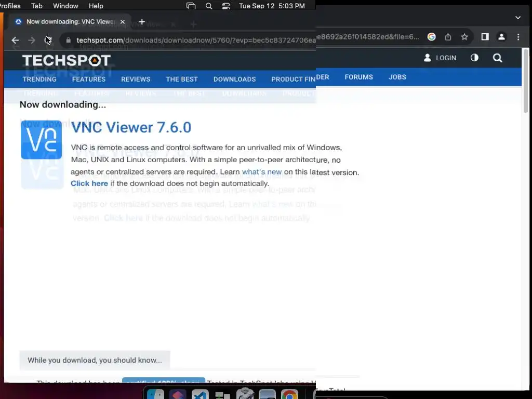
Task: Click the site lock icon
Action: click(68, 40)
